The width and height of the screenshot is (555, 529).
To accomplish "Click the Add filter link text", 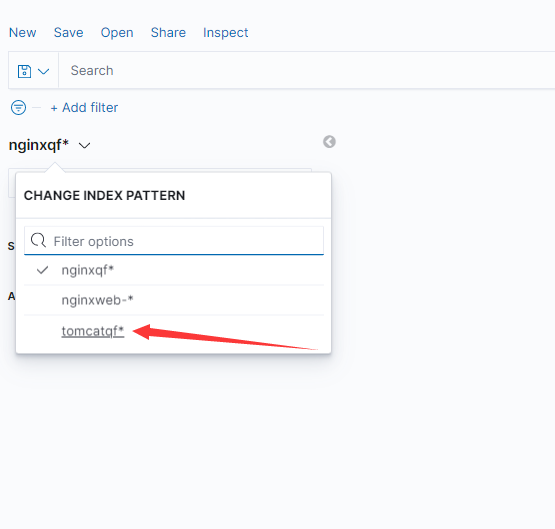I will [x=90, y=108].
